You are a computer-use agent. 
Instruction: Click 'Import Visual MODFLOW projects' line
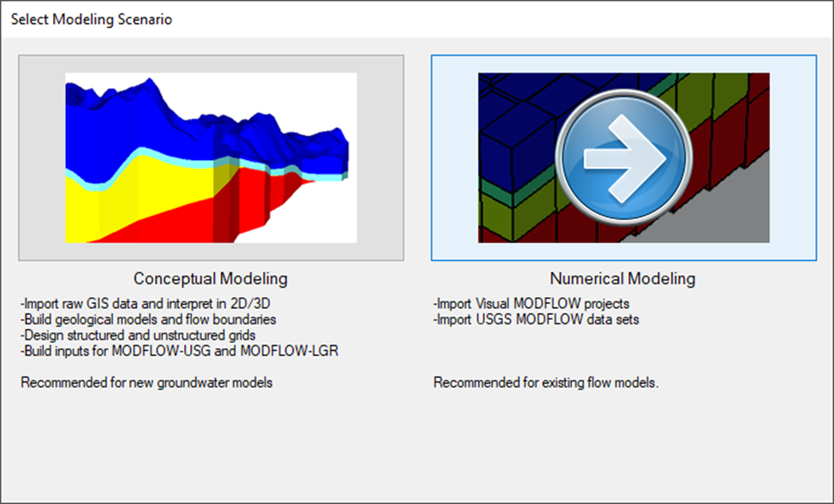pos(532,304)
